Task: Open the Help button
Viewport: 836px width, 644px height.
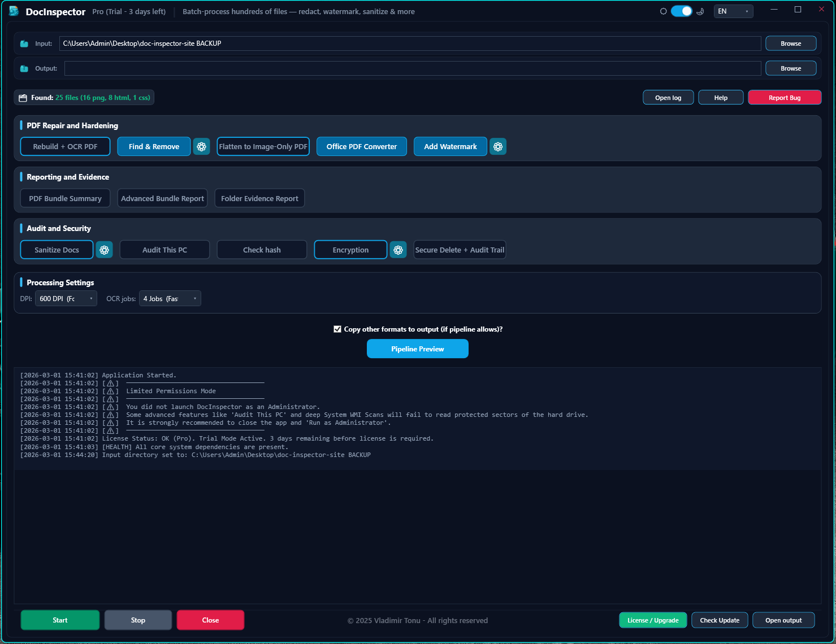Action: 721,98
